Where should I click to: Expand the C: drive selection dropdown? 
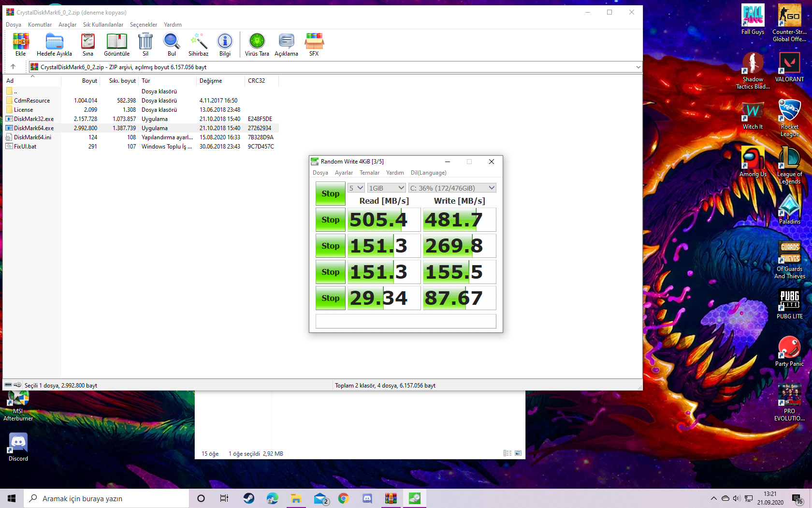pos(452,188)
